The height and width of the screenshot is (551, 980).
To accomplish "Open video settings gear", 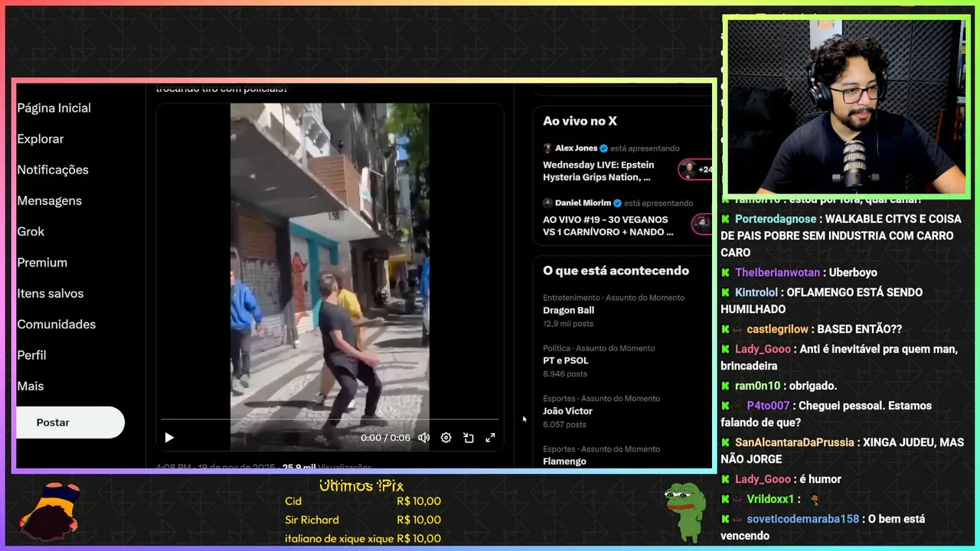I will coord(446,438).
